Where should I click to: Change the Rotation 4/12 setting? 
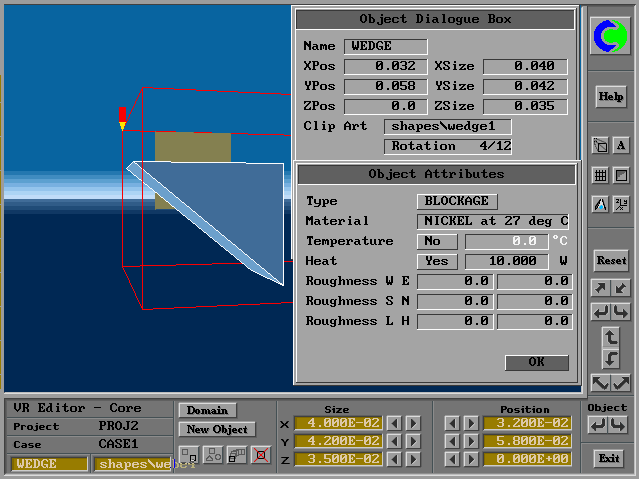point(447,146)
